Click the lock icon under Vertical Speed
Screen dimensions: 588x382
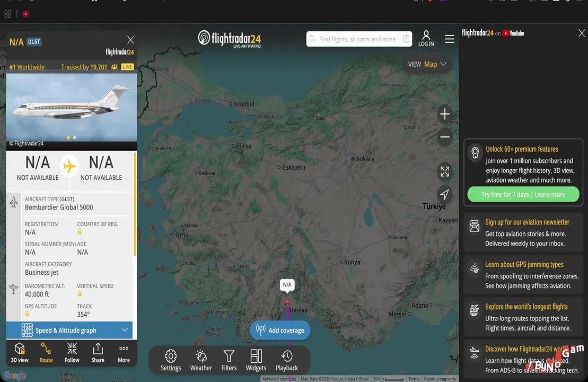pyautogui.click(x=80, y=294)
